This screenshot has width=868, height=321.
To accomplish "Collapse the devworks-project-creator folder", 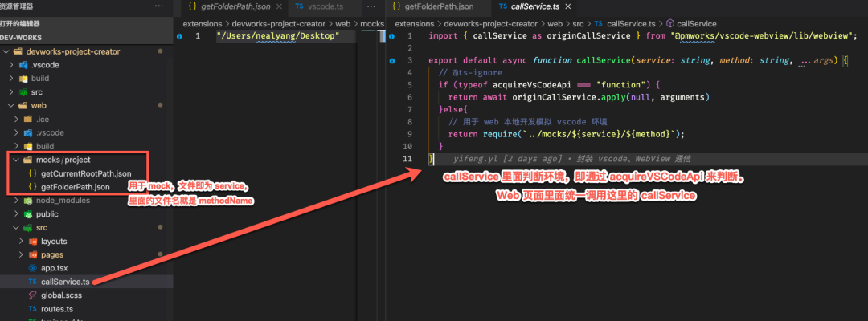I will pyautogui.click(x=6, y=51).
